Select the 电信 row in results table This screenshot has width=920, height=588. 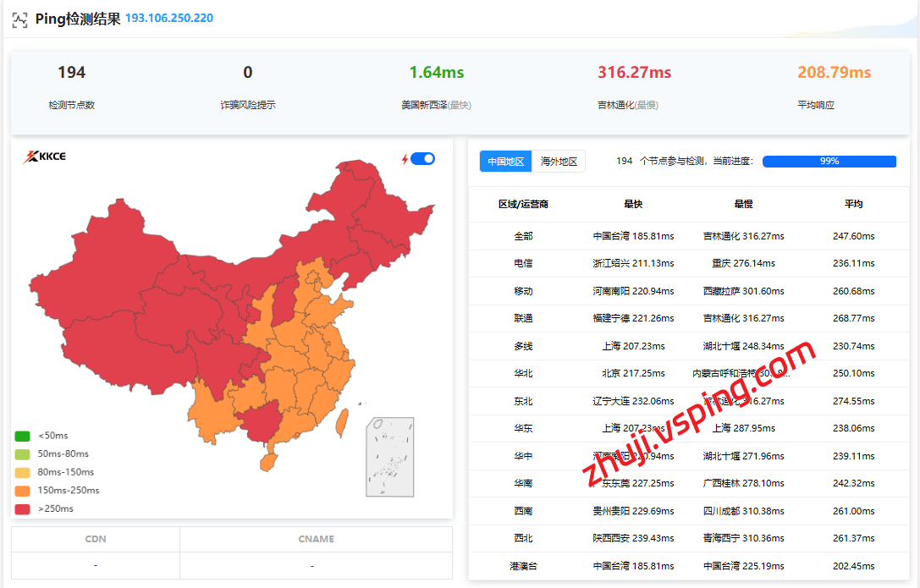pyautogui.click(x=523, y=263)
